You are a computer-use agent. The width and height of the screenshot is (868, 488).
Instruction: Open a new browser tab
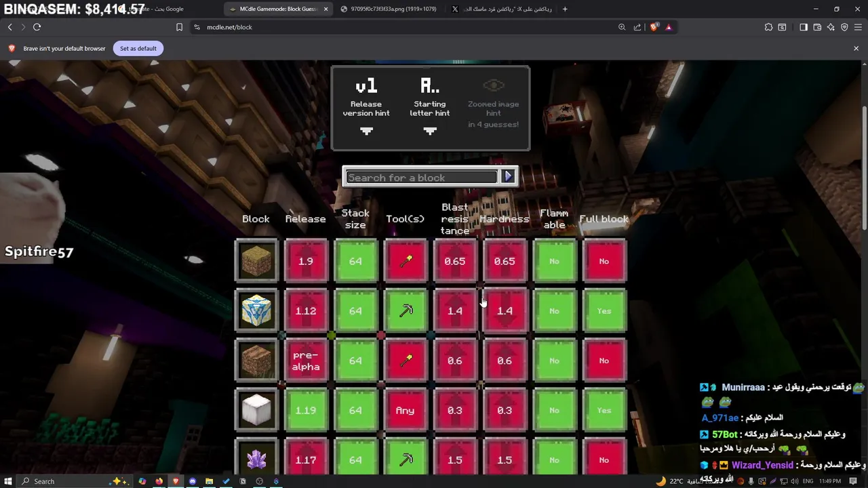click(x=565, y=9)
